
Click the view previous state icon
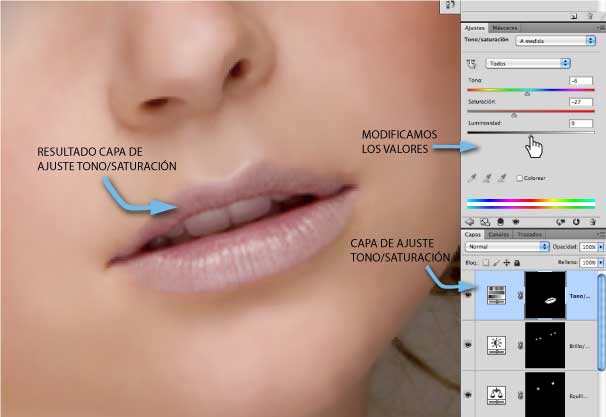pyautogui.click(x=560, y=222)
